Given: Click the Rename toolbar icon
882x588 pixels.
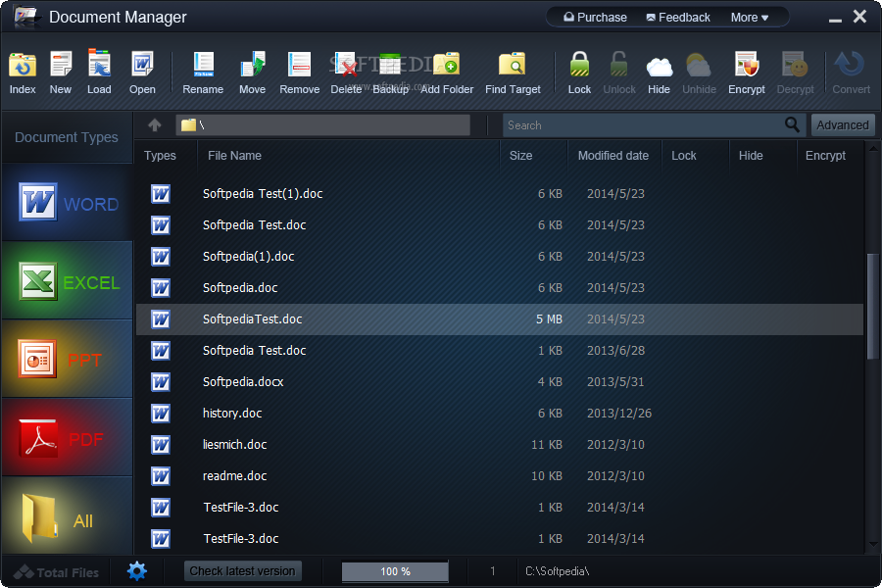Looking at the screenshot, I should coord(203,64).
